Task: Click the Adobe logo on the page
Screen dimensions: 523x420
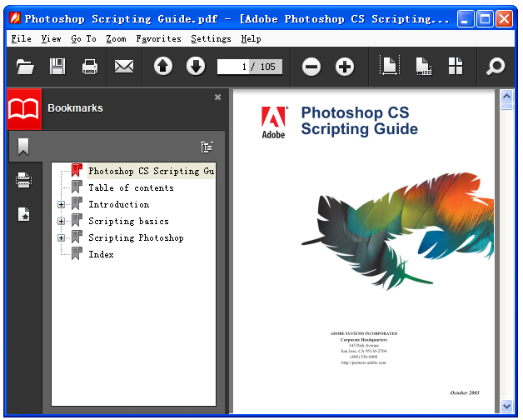Action: point(274,122)
